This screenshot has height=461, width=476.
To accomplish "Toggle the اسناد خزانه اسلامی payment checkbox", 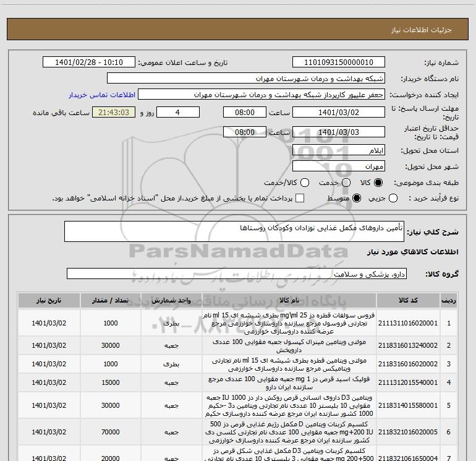I will pos(300,198).
